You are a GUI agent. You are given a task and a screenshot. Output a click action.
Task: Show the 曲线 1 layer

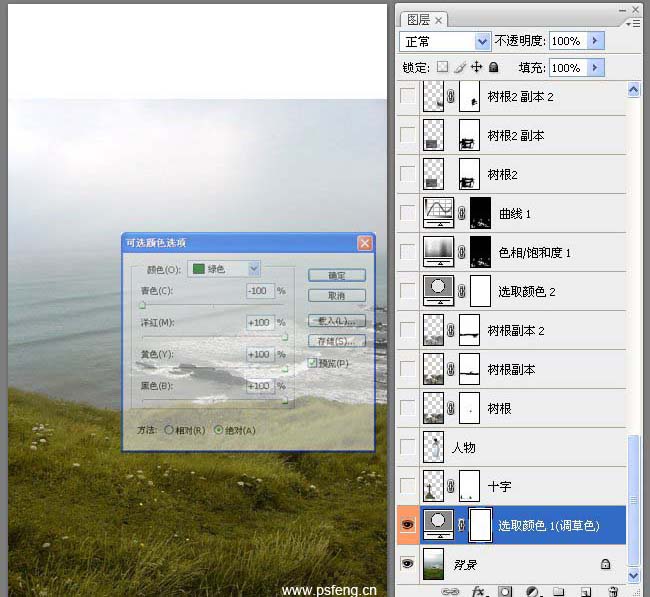(x=407, y=213)
